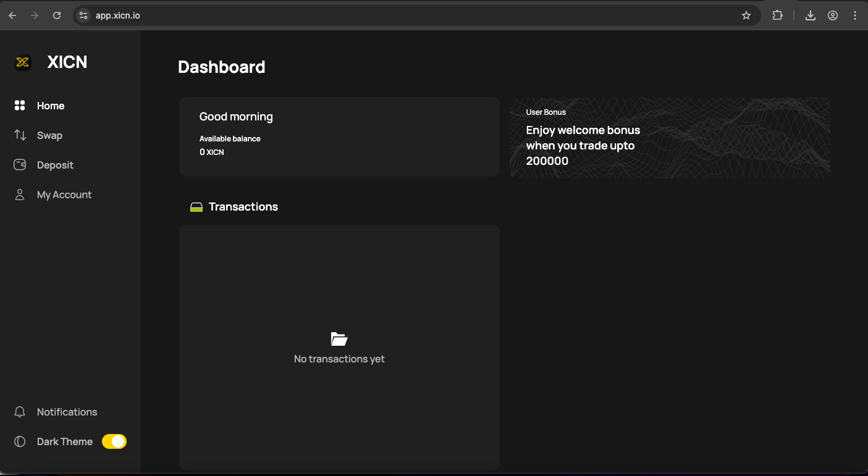Screen dimensions: 868x476
Task: Click the Notifications bell icon
Action: coord(20,412)
